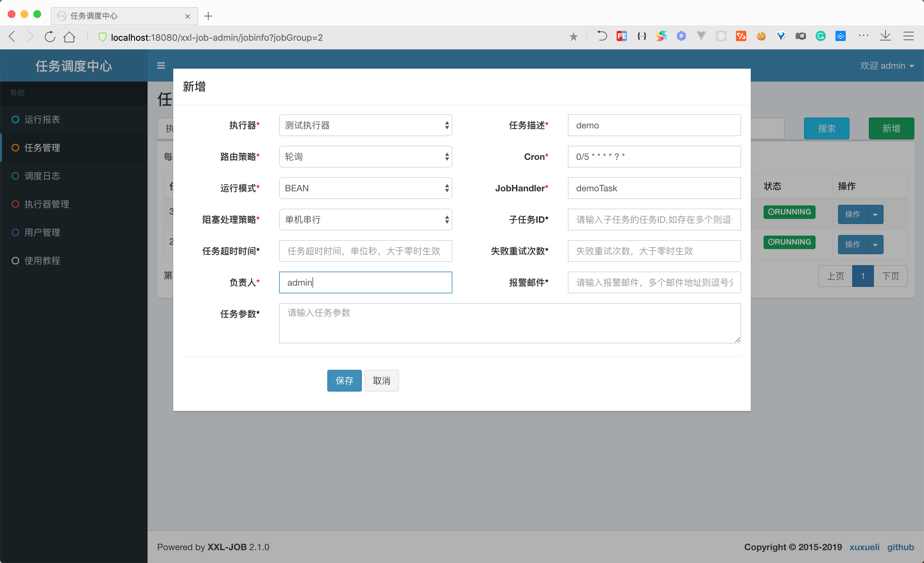Focus the 失败重试次数 input field
924x563 pixels.
pyautogui.click(x=654, y=251)
